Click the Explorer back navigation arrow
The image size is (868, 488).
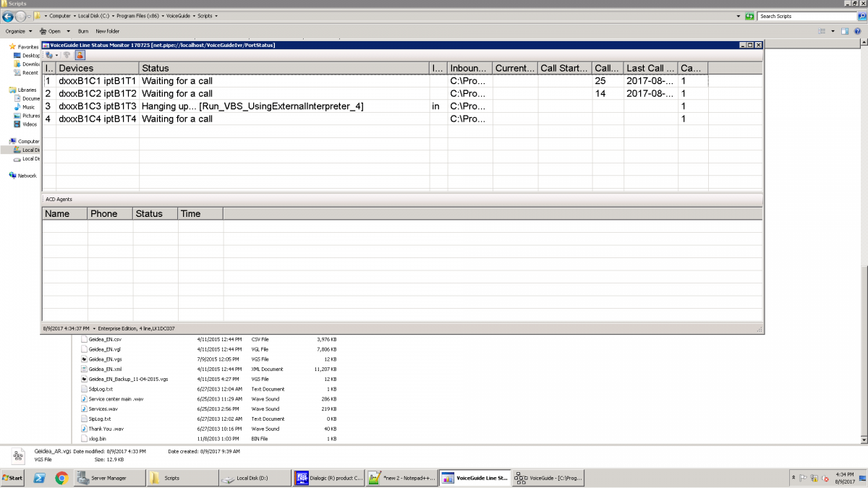(8, 16)
